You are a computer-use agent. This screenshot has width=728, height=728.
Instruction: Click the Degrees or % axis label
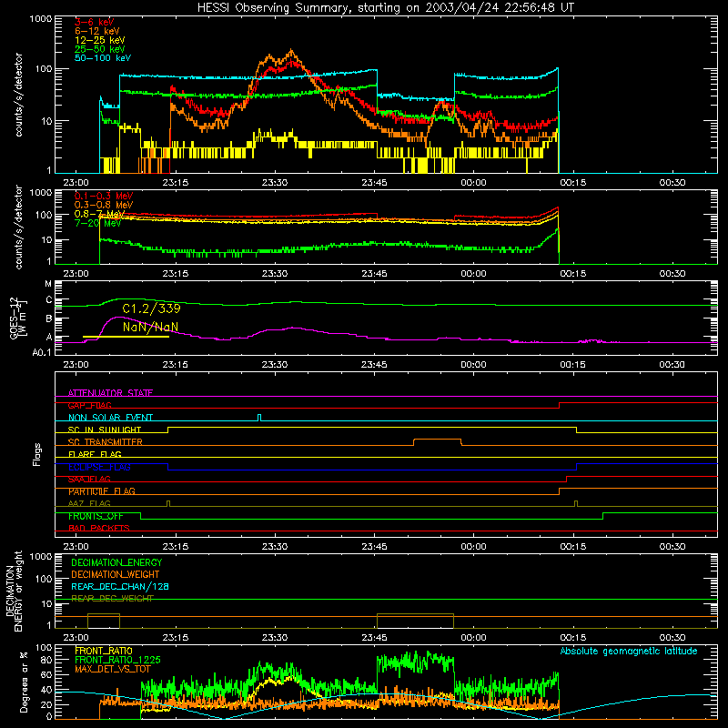click(x=24, y=682)
